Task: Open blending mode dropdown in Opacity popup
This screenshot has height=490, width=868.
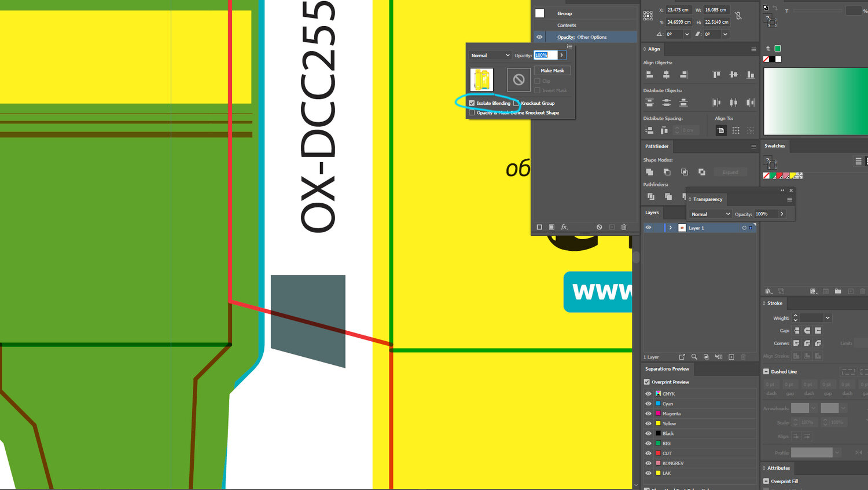Action: point(491,56)
